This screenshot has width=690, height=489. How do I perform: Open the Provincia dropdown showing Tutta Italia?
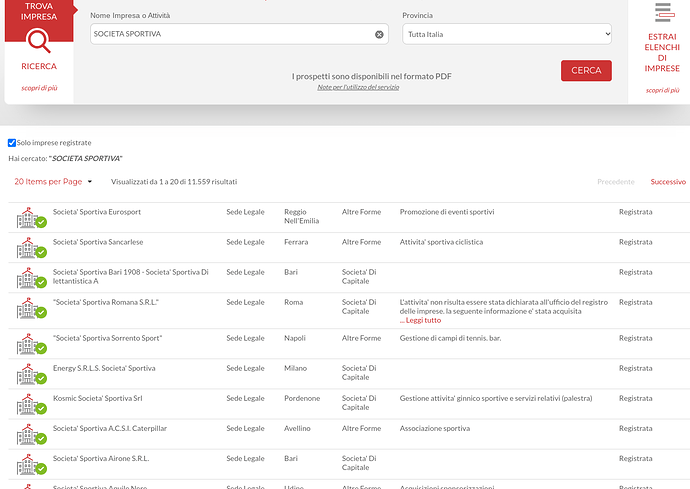[x=506, y=34]
